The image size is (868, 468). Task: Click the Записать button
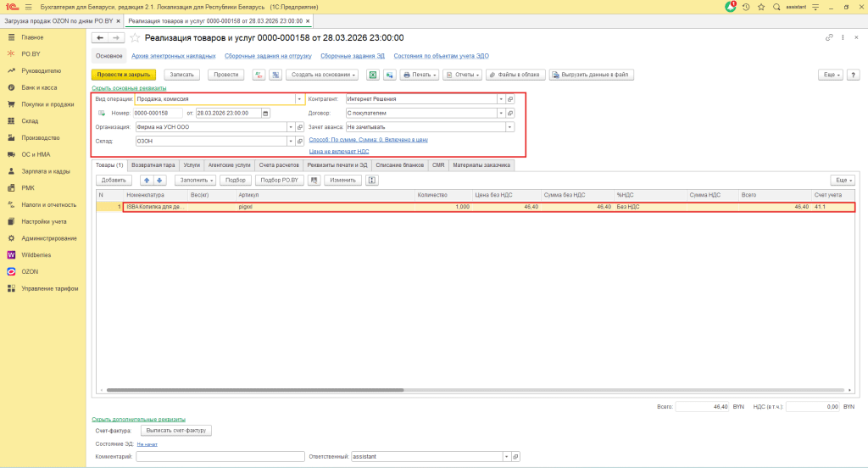tap(181, 75)
